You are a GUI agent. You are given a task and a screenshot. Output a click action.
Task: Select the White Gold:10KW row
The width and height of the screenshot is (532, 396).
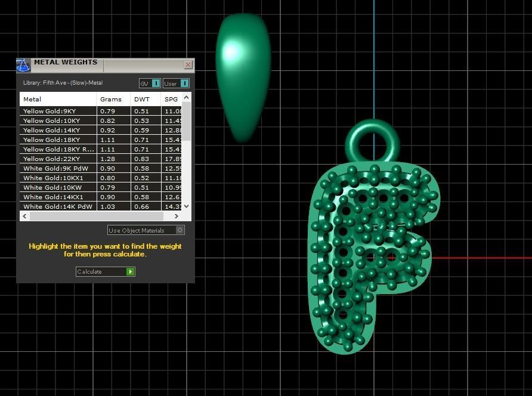[x=101, y=187]
